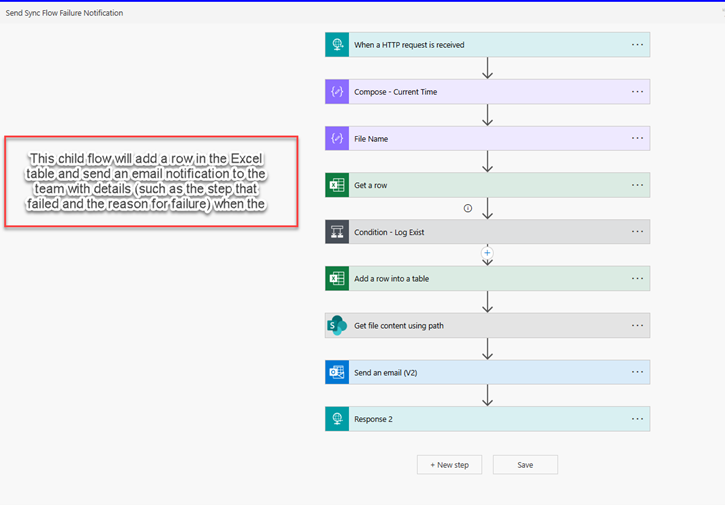Image resolution: width=725 pixels, height=505 pixels.
Task: Open the ellipsis menu for Send an email (V2)
Action: pos(637,372)
